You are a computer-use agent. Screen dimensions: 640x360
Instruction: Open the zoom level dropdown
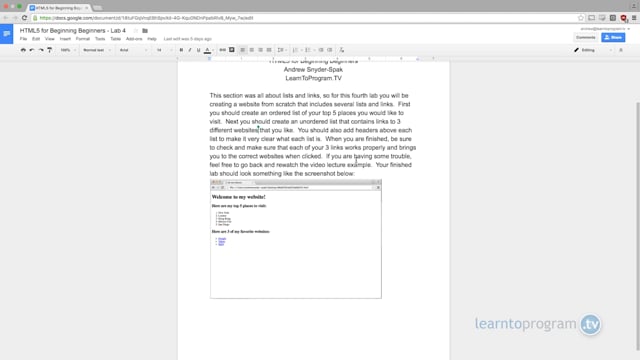pos(68,50)
